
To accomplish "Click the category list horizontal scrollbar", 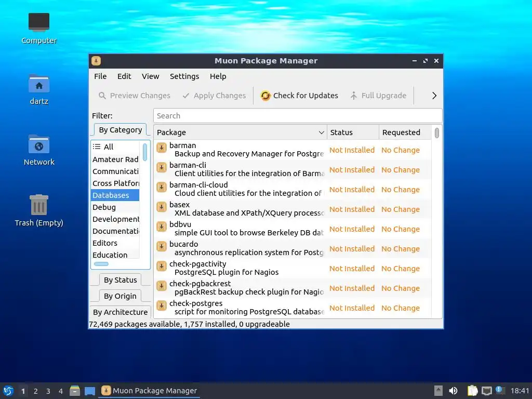I will pos(101,264).
